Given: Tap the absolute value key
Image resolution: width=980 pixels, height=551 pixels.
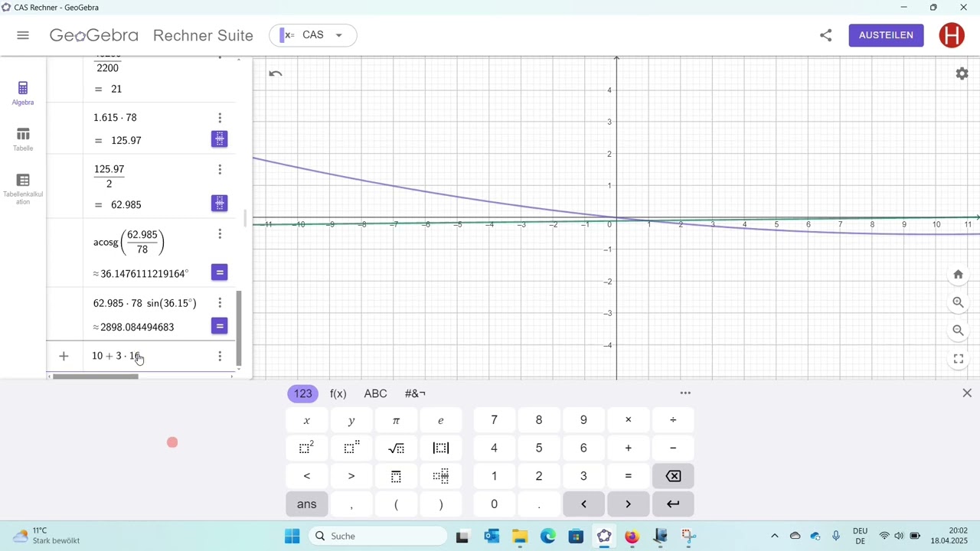Looking at the screenshot, I should tap(440, 448).
